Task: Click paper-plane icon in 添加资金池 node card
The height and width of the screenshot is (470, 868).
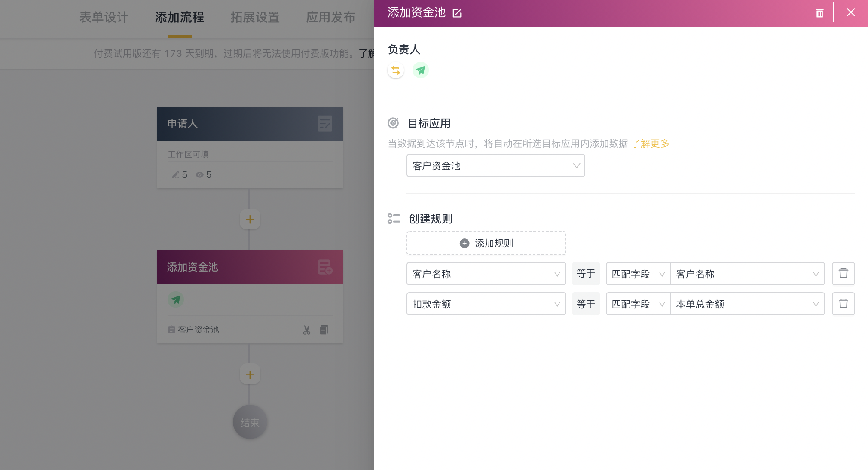Action: click(x=176, y=299)
